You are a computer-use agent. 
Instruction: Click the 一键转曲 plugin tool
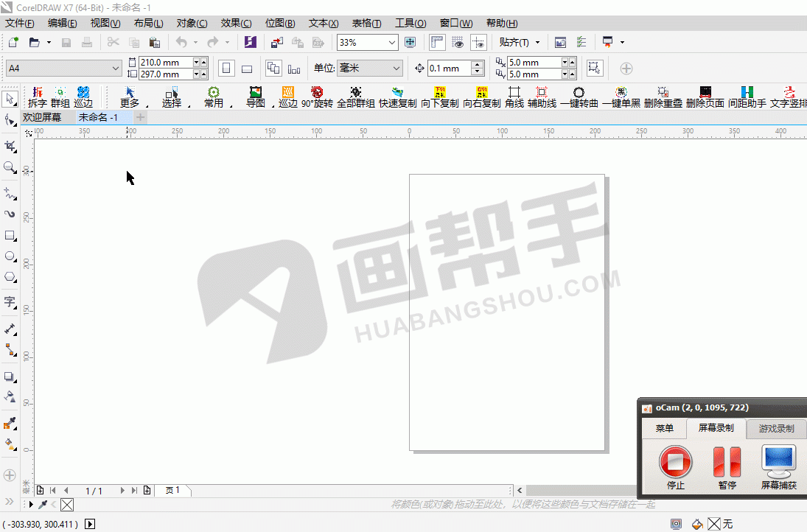579,97
